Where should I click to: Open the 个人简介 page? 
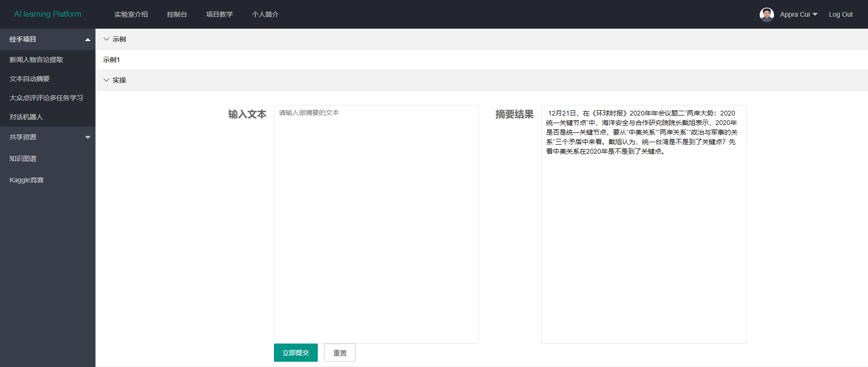click(x=265, y=14)
